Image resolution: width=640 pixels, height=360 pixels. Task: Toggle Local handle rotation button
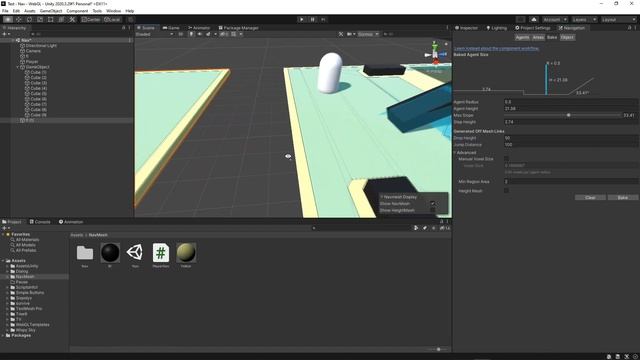[111, 19]
